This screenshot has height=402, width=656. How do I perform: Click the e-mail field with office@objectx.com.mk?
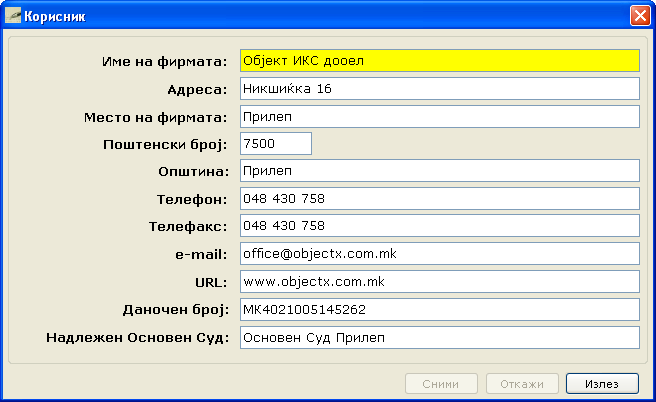click(439, 254)
